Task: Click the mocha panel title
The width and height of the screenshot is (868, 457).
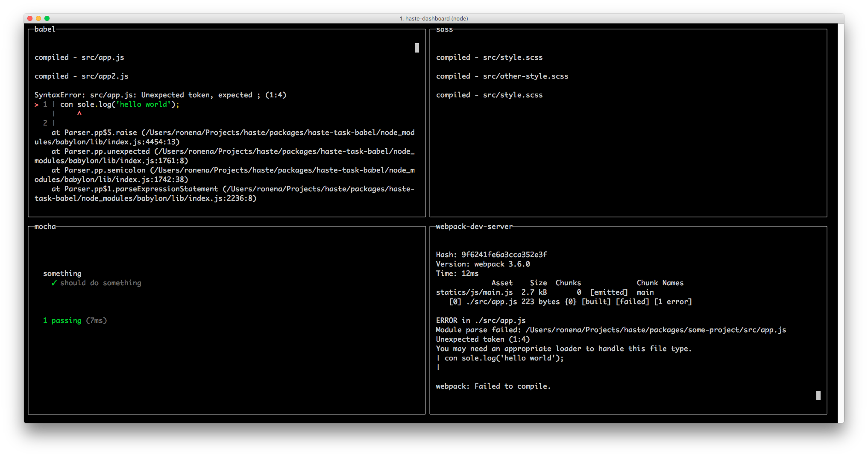Action: pos(45,226)
